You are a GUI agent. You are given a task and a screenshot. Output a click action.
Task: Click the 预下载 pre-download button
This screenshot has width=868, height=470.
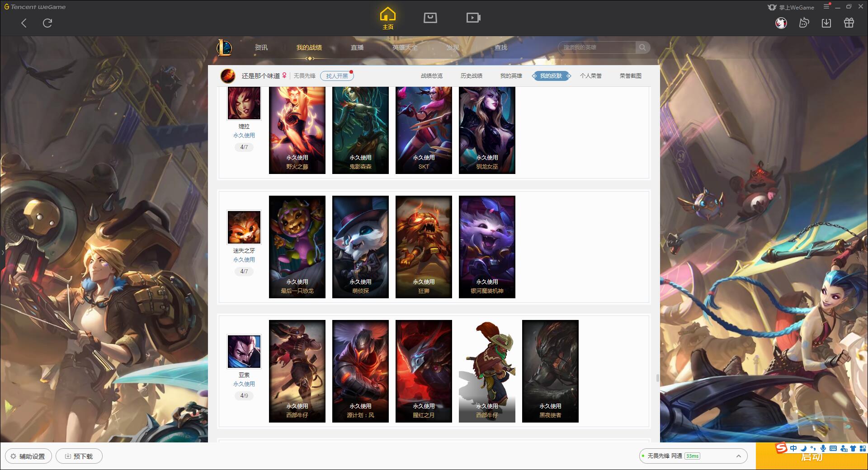[79, 456]
